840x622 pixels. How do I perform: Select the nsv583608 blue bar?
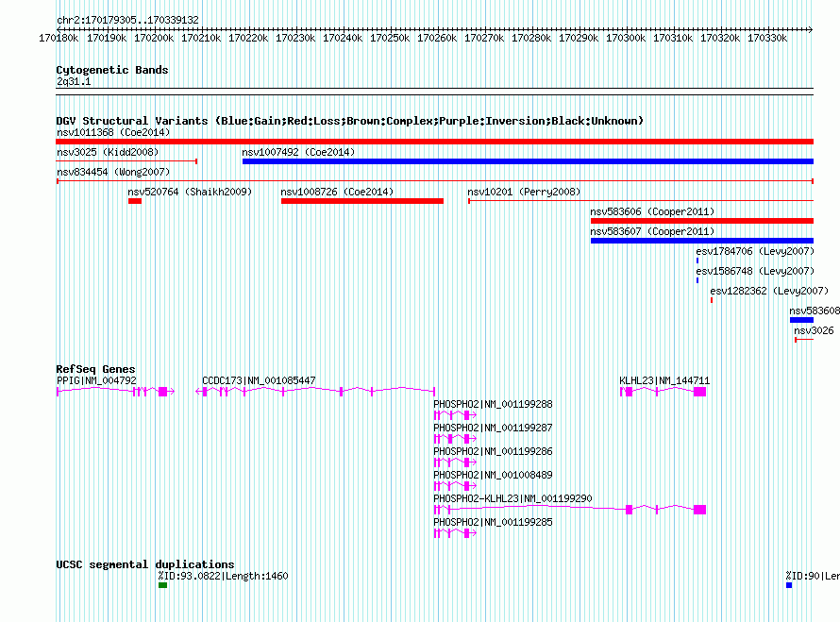pyautogui.click(x=801, y=320)
